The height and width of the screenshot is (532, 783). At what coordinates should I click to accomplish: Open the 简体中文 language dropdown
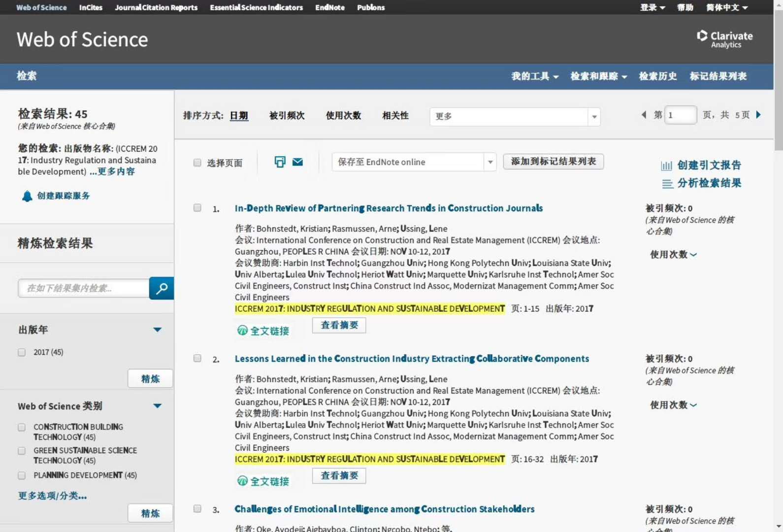click(727, 7)
